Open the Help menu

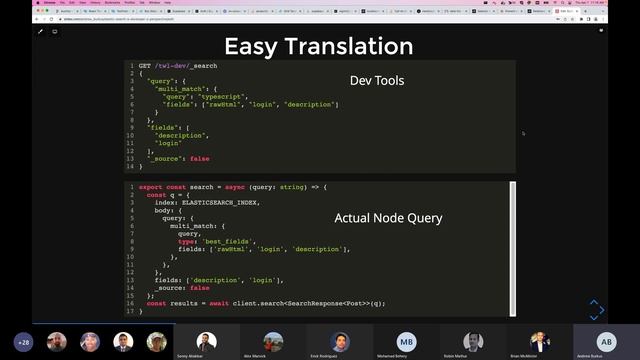click(168, 2)
